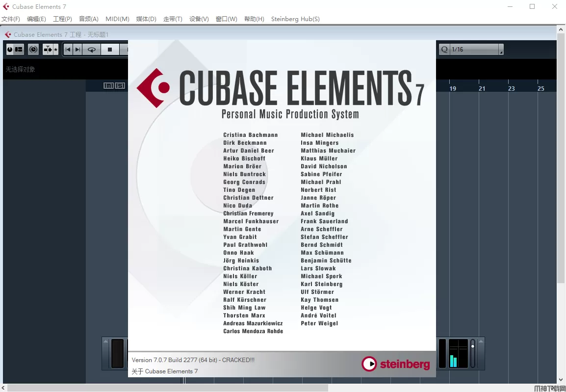This screenshot has height=392, width=566.
Task: Open window layout setup button
Action: tap(19, 49)
